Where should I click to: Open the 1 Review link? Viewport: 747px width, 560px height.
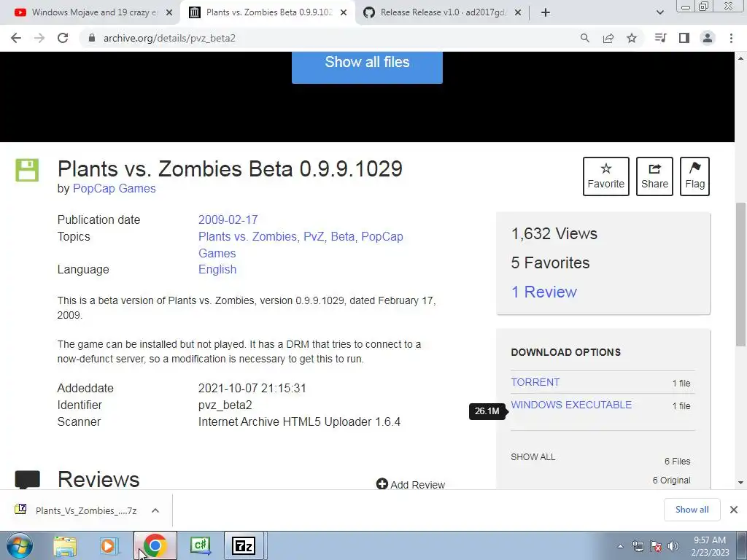[543, 292]
